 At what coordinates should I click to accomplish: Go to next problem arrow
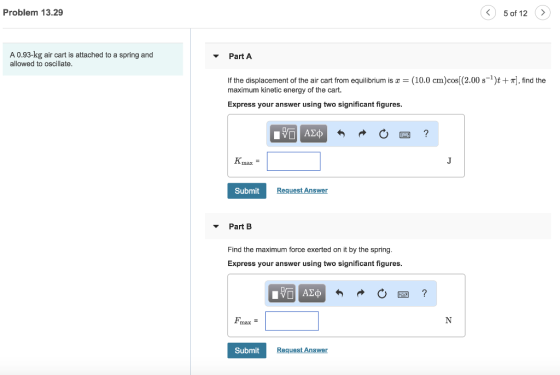click(x=542, y=12)
